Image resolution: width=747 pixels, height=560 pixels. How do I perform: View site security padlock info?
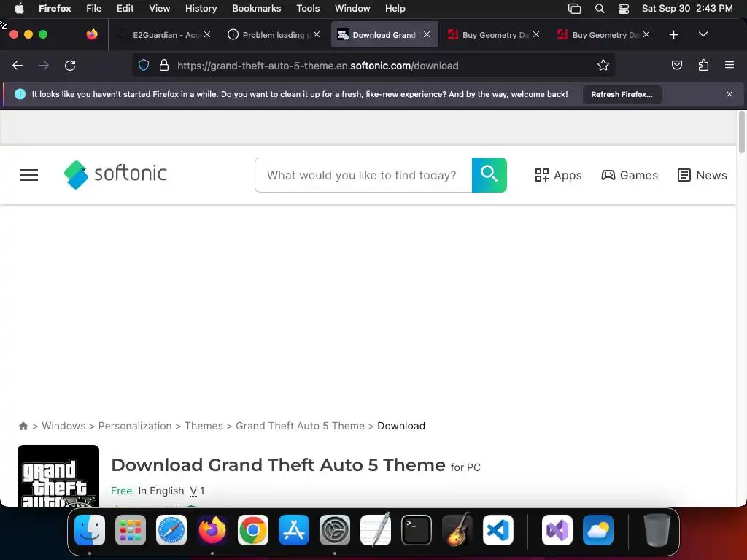point(164,66)
